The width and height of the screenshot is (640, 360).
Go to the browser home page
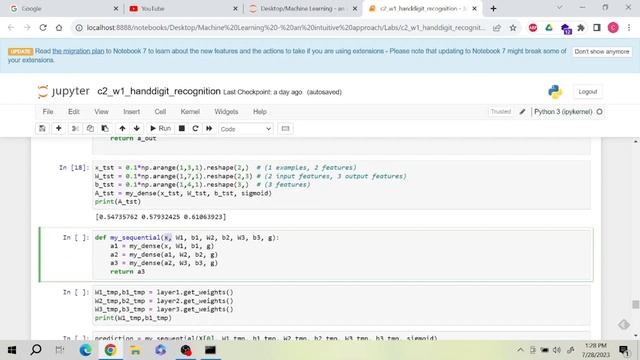[59, 28]
